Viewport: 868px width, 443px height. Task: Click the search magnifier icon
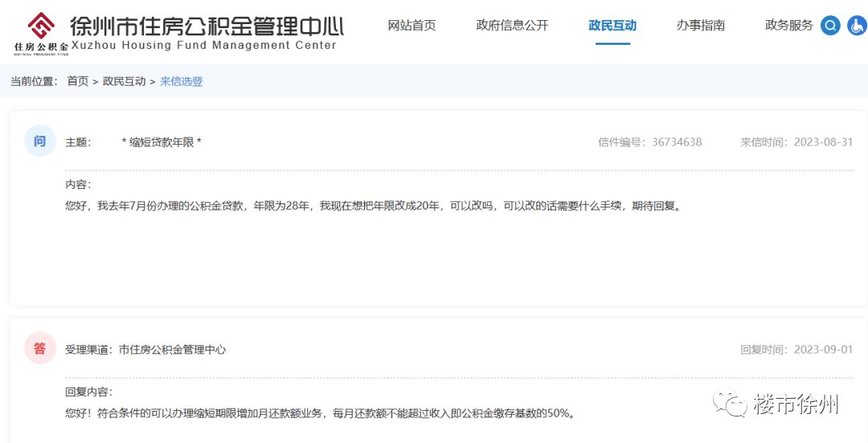coord(830,26)
